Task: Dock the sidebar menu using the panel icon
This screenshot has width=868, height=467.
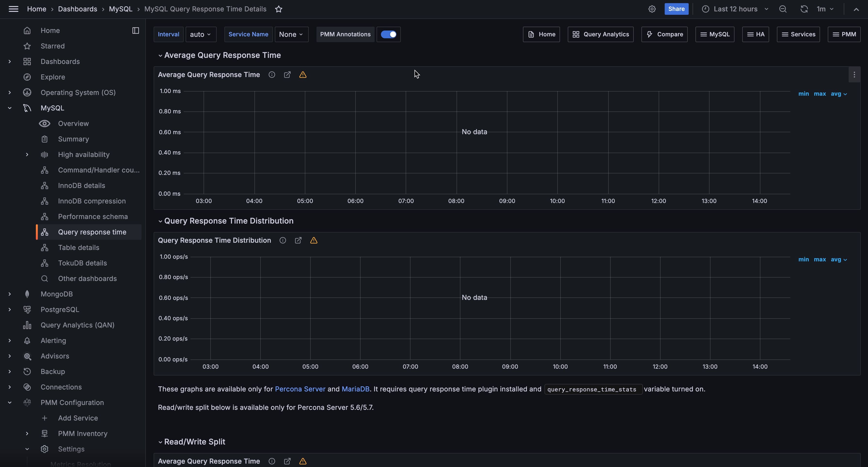Action: point(135,31)
